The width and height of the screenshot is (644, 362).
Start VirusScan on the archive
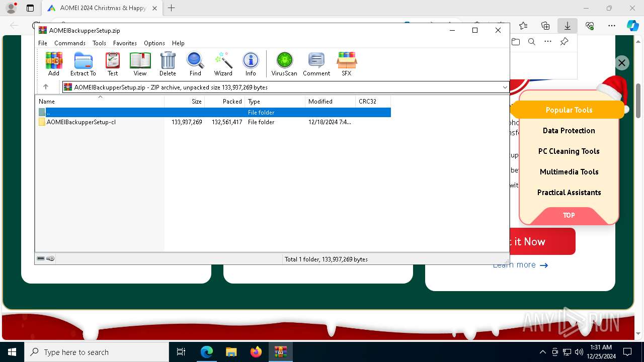coord(284,64)
